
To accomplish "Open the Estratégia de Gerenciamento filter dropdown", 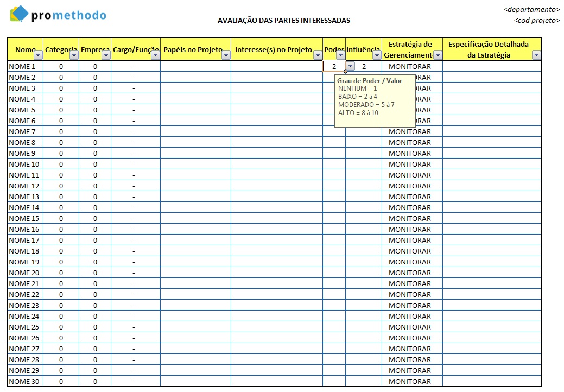I will 438,55.
